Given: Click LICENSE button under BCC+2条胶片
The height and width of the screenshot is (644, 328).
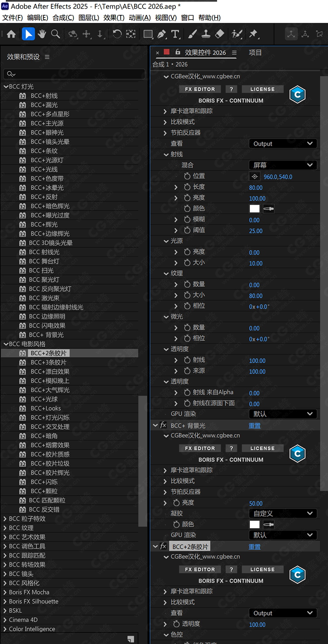Looking at the screenshot, I should 262,569.
